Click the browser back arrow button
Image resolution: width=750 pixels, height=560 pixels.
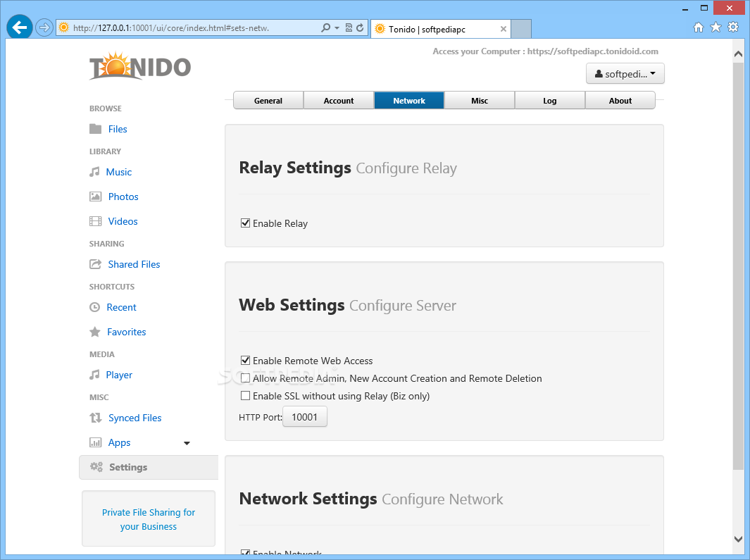click(20, 27)
